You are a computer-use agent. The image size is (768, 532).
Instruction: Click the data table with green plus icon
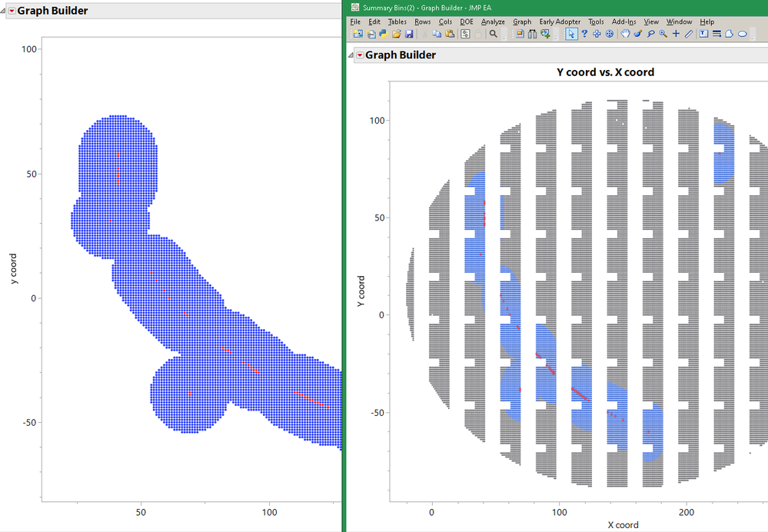(545, 34)
